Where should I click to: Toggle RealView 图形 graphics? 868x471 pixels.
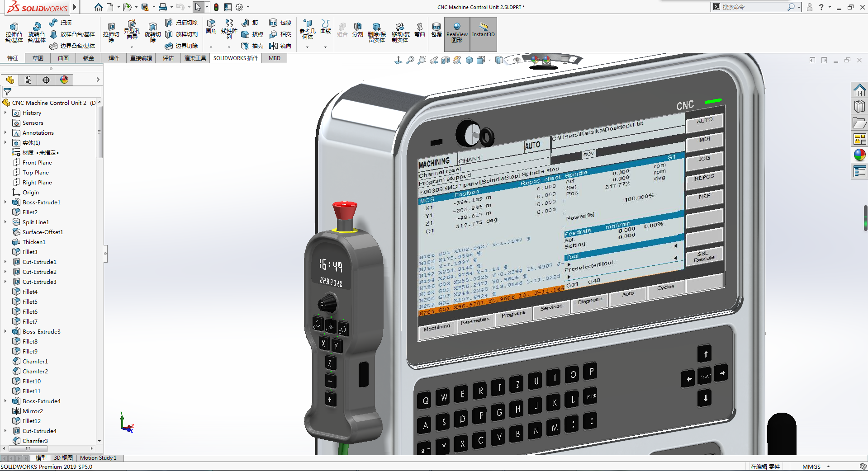click(457, 34)
